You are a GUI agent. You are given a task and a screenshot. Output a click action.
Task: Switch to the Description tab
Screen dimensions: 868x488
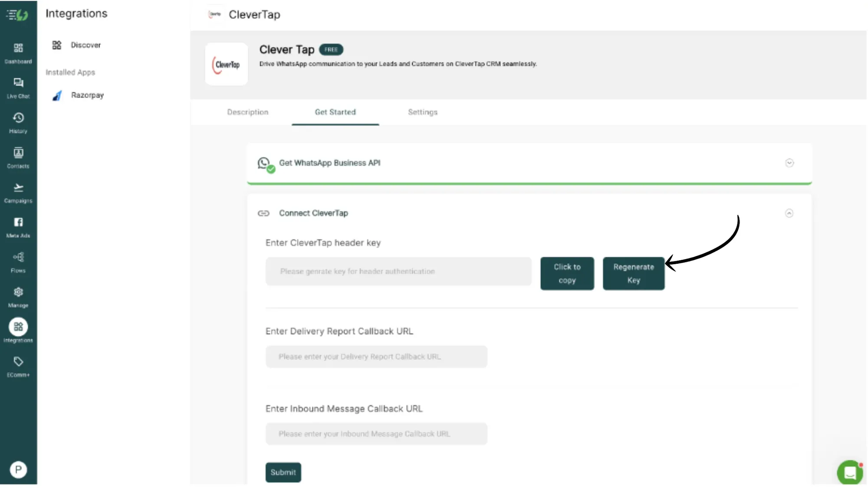click(248, 112)
